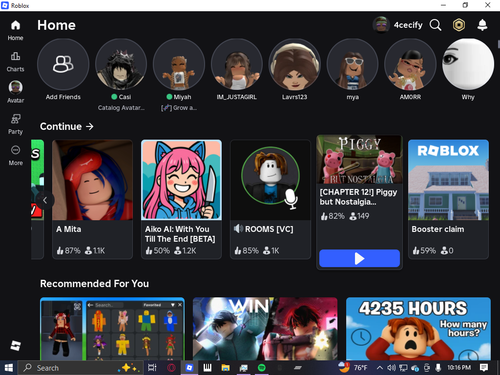Click the left carousel chevron arrow
This screenshot has height=375, width=500.
point(45,200)
